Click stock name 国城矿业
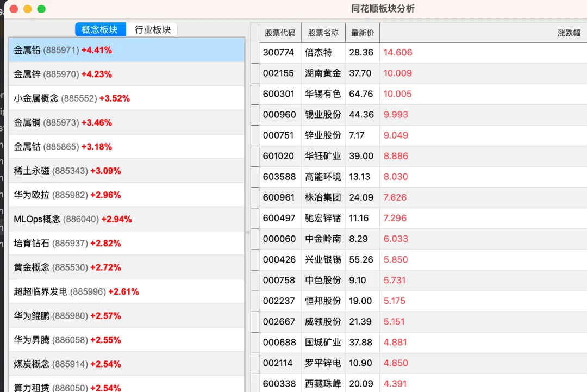The width and height of the screenshot is (587, 392). pos(323,342)
